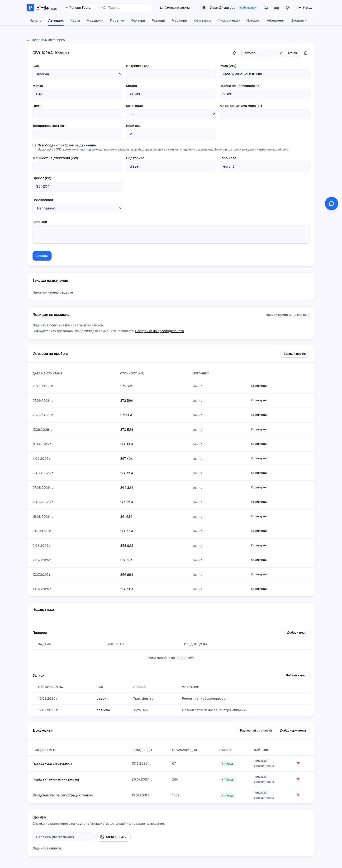The image size is (342, 868).
Task: Delete the Годишен технически преглед document
Action: [298, 779]
